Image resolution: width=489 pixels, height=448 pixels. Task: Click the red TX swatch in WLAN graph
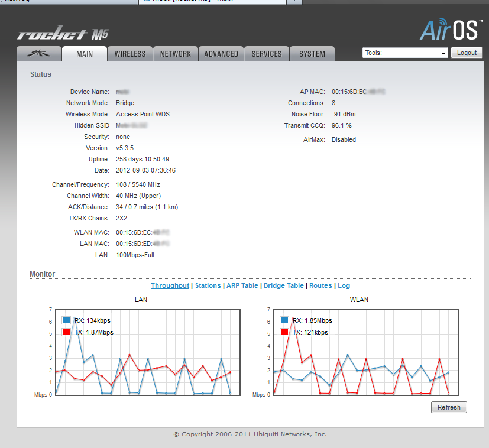(x=284, y=332)
